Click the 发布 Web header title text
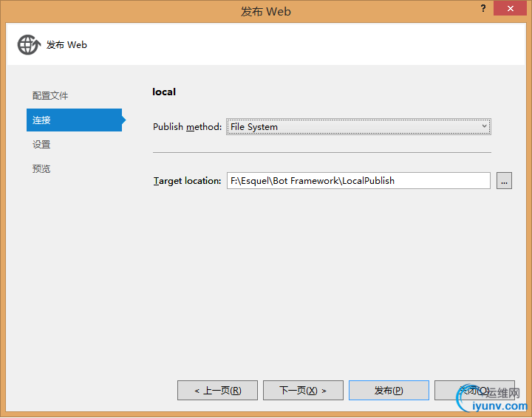The width and height of the screenshot is (532, 418). point(66,45)
